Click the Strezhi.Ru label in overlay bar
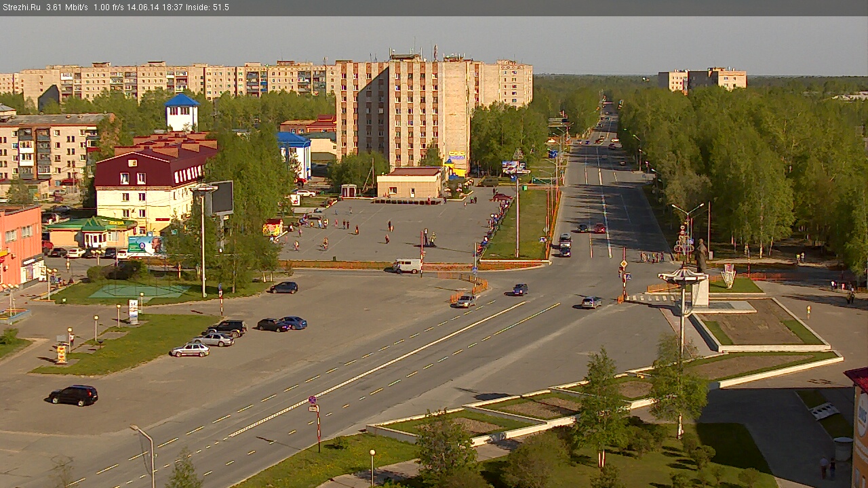Screen dimensions: 868x488 (21, 7)
